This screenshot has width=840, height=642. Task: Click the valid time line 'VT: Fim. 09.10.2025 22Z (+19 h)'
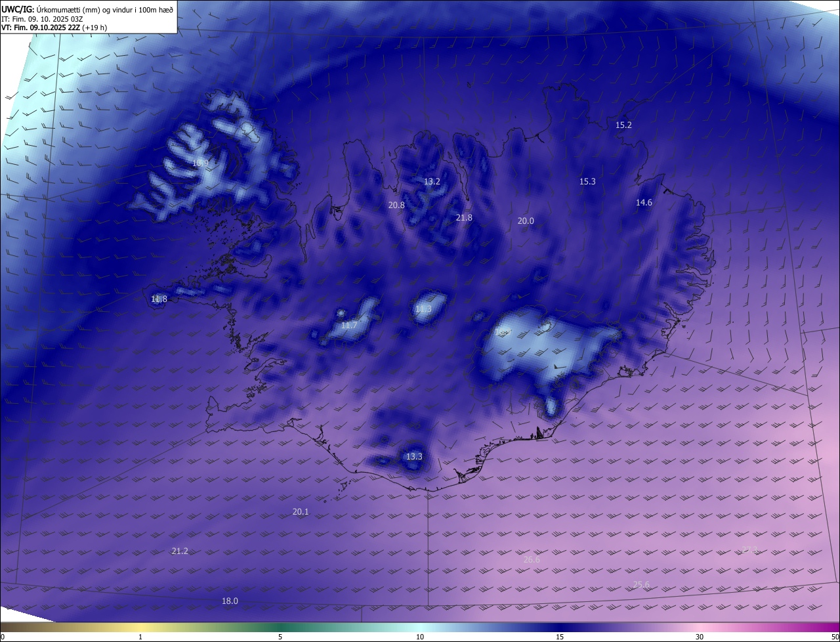pos(53,28)
